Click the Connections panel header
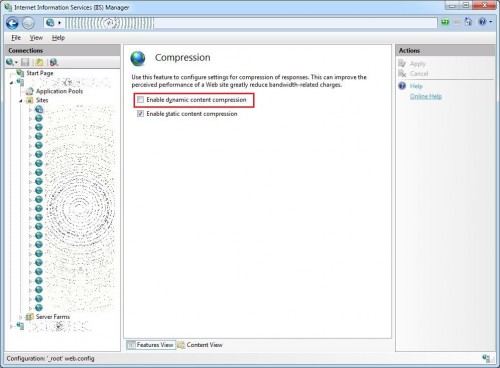This screenshot has width=500, height=368. coord(62,50)
